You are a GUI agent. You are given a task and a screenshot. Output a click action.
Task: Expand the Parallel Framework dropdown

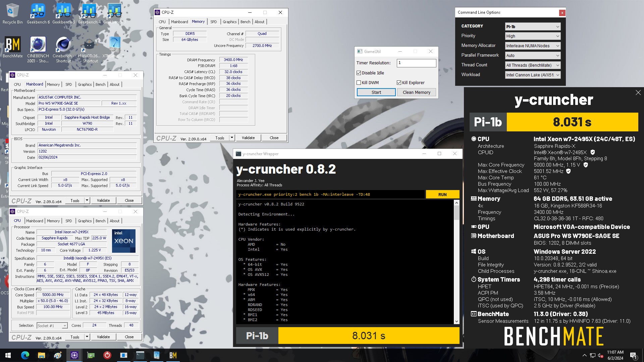point(533,56)
